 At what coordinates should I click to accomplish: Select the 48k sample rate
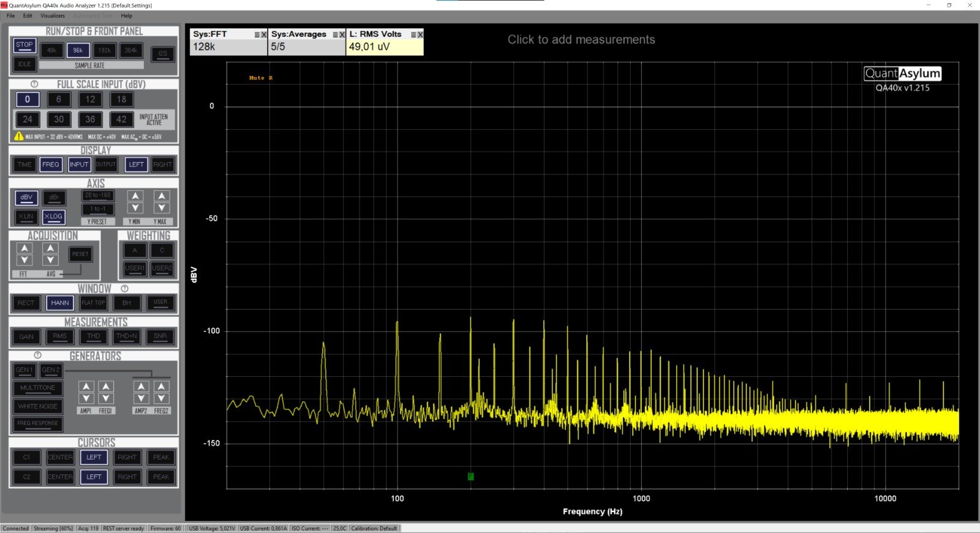51,50
